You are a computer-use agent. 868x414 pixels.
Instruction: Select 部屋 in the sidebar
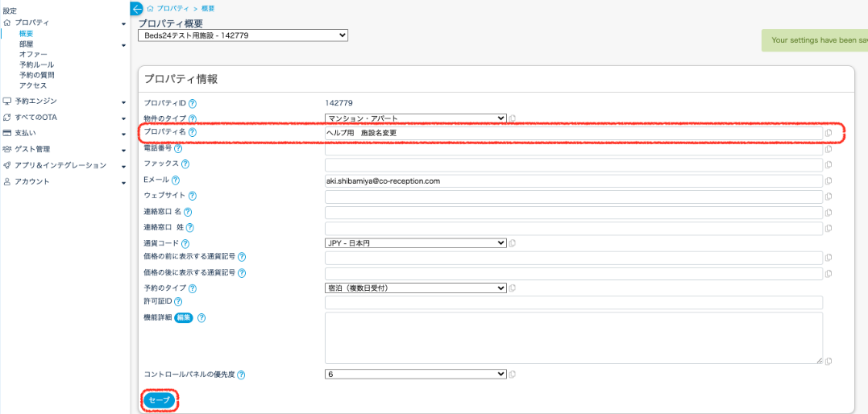pos(27,44)
